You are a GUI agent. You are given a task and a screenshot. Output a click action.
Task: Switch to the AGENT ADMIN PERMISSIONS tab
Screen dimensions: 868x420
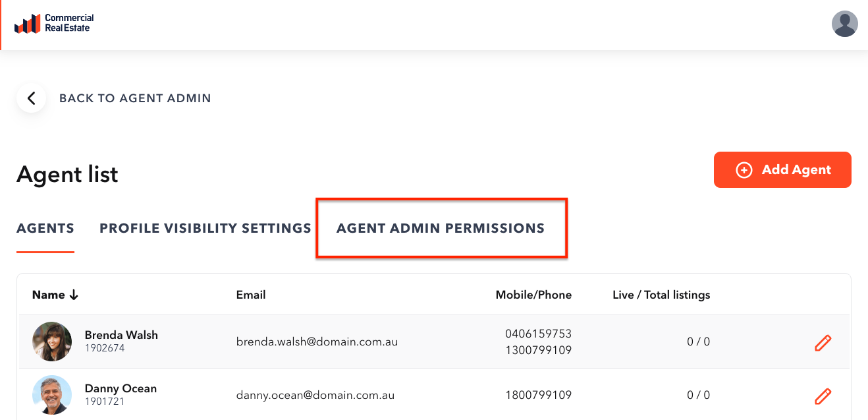click(x=441, y=228)
